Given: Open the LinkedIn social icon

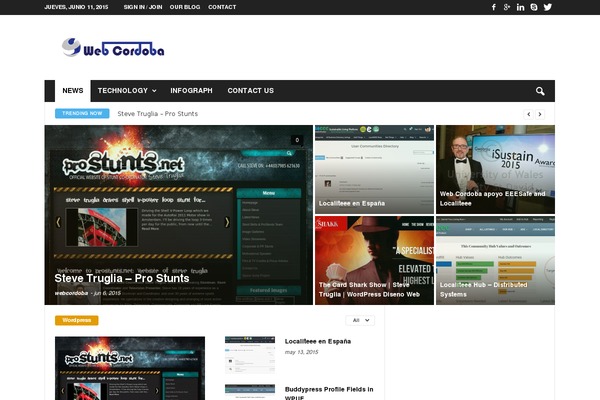Looking at the screenshot, I should (x=520, y=7).
